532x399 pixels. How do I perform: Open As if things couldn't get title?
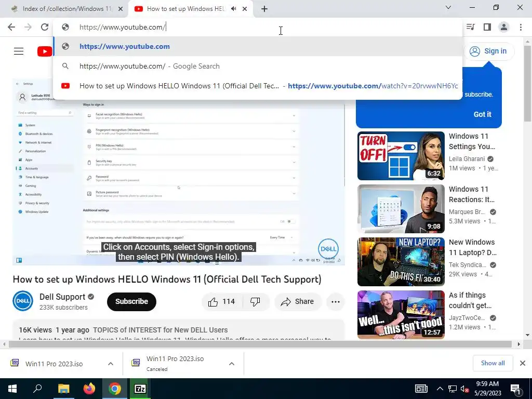tap(470, 300)
